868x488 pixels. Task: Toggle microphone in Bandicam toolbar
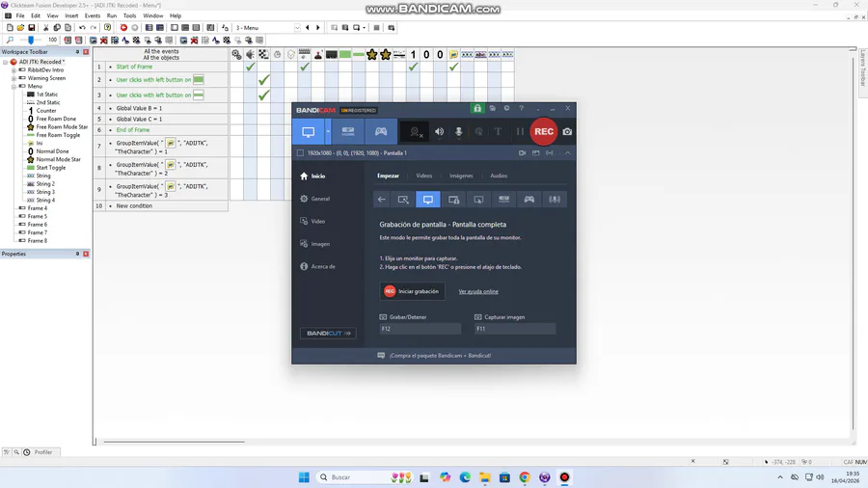[x=458, y=132]
